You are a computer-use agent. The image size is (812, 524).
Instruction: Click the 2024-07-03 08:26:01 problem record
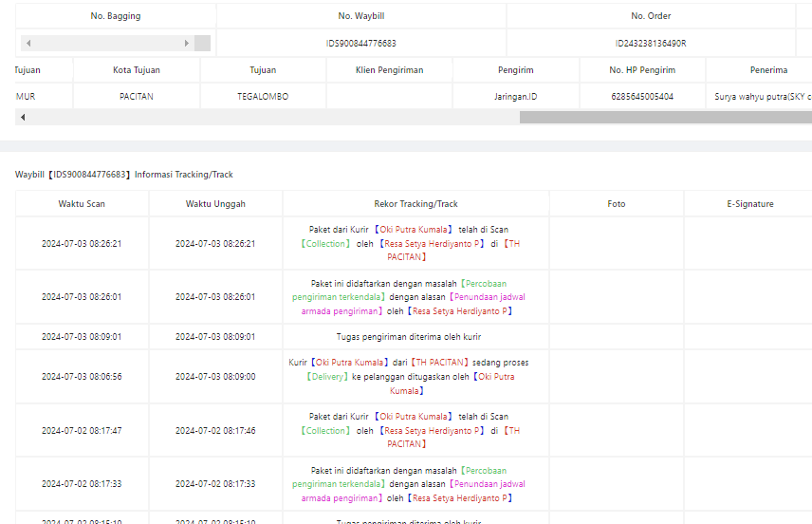pyautogui.click(x=409, y=297)
